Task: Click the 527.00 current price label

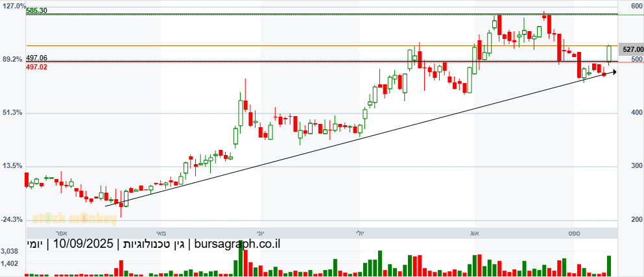Action: pyautogui.click(x=631, y=49)
